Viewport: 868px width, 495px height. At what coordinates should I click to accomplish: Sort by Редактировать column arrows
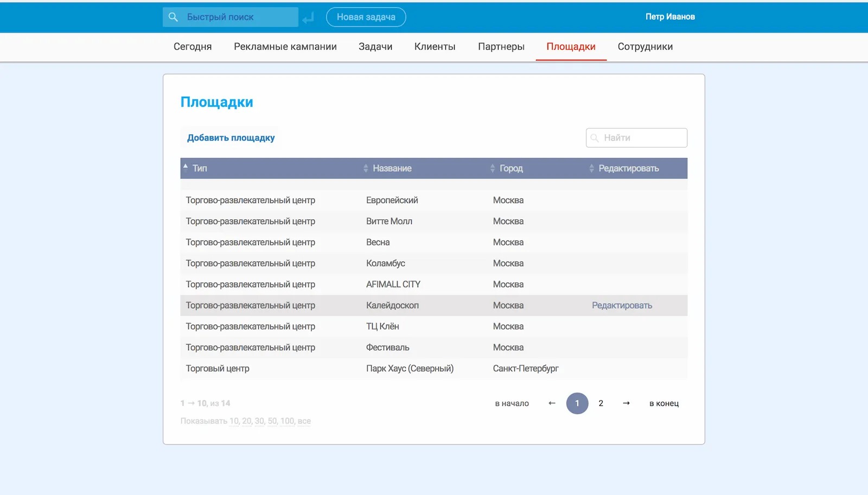(x=591, y=168)
